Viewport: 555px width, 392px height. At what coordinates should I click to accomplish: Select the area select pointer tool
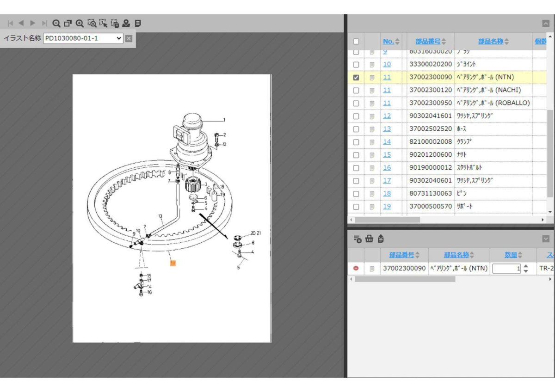(x=103, y=23)
